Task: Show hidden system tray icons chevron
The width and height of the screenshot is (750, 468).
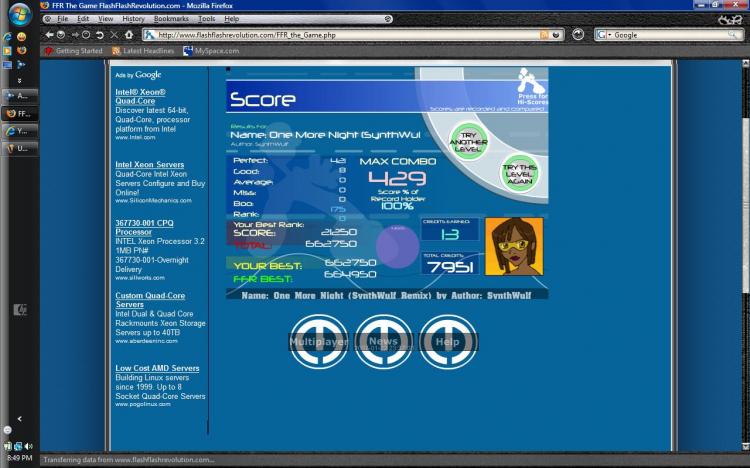Action: [x=20, y=419]
